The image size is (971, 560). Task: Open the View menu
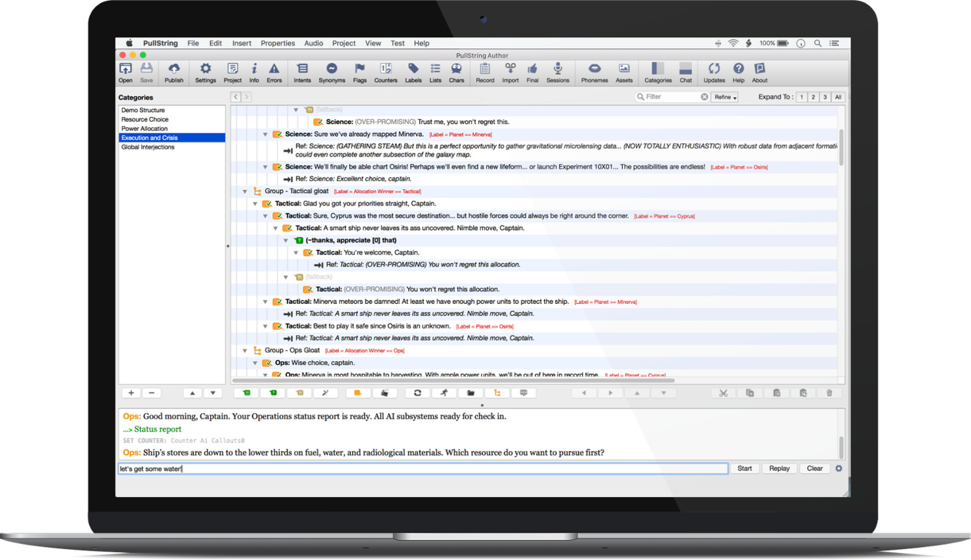point(373,43)
